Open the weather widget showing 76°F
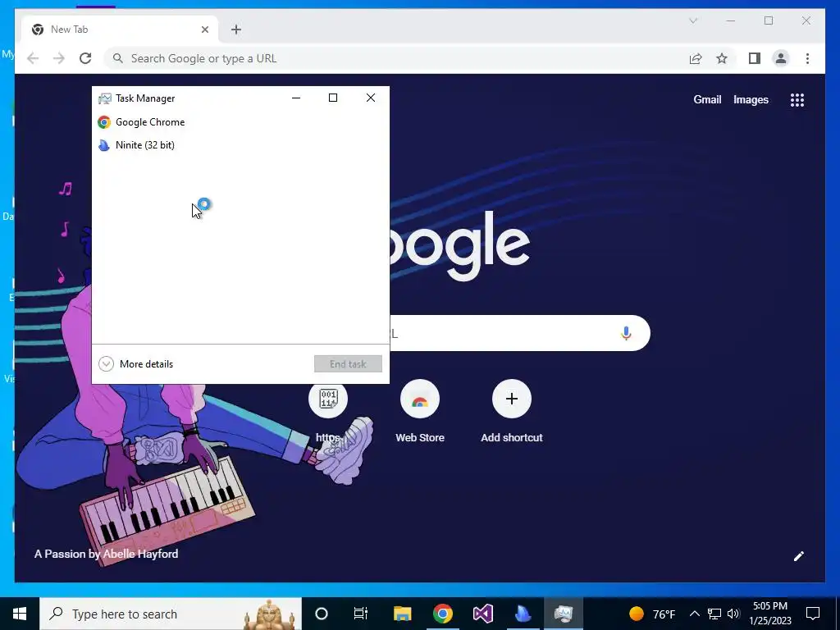Viewport: 840px width, 630px height. coord(652,614)
